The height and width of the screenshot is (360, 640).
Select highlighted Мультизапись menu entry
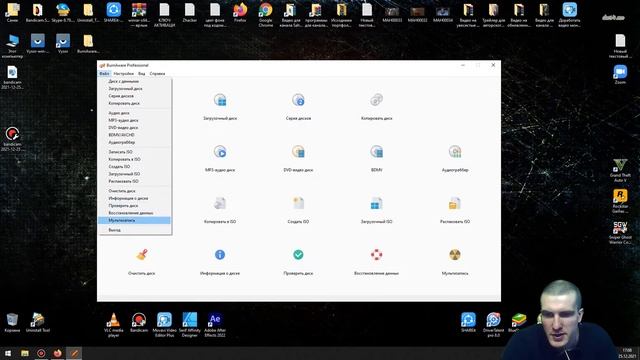click(134, 220)
